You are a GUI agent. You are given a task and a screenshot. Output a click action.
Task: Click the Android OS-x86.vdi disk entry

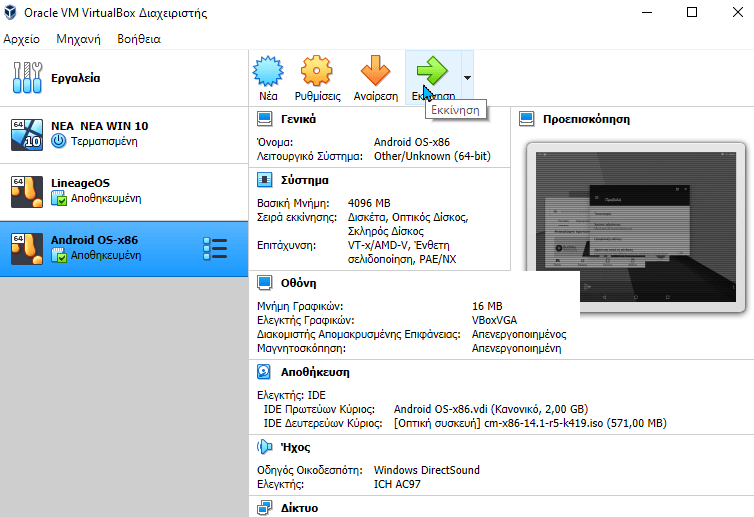pos(491,409)
